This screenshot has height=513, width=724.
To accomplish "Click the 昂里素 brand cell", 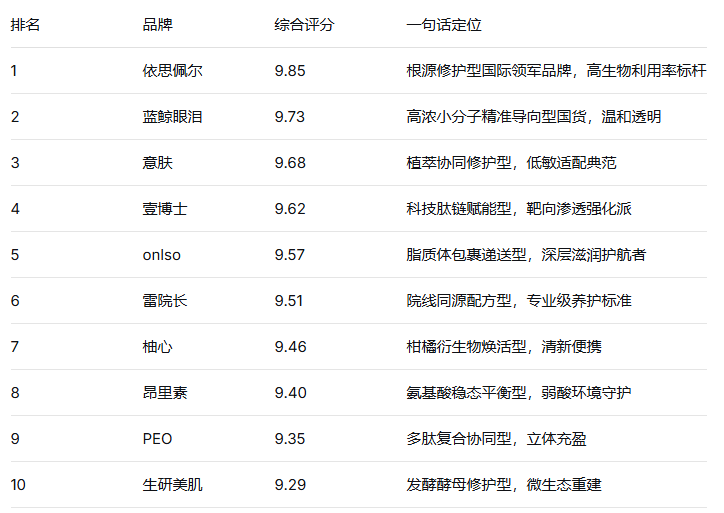I will click(x=165, y=393).
